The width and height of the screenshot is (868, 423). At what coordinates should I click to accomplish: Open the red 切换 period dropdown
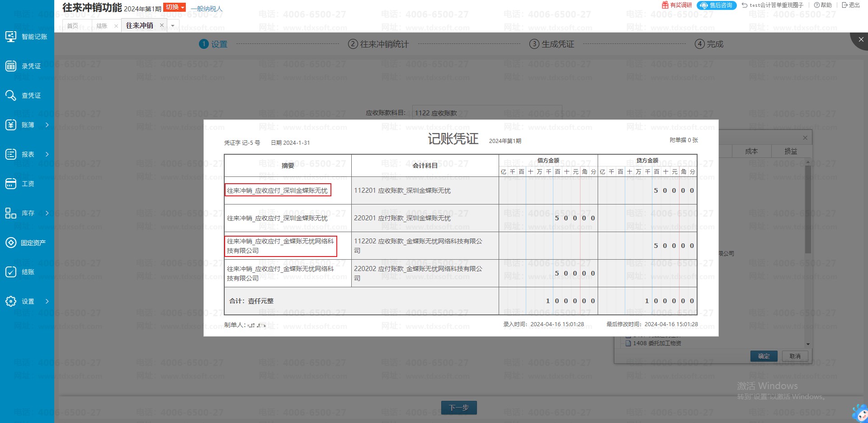pos(175,7)
